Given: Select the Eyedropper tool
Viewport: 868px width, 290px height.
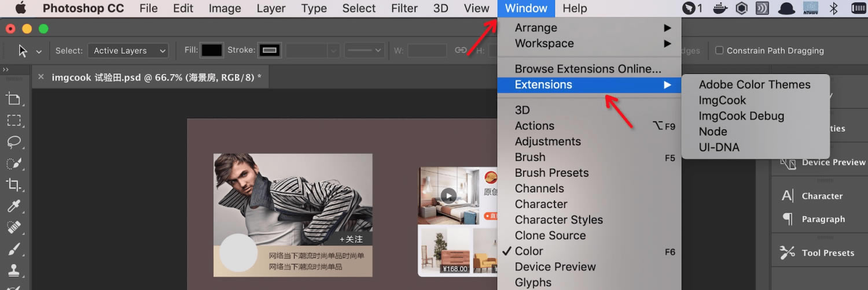Looking at the screenshot, I should click(13, 206).
